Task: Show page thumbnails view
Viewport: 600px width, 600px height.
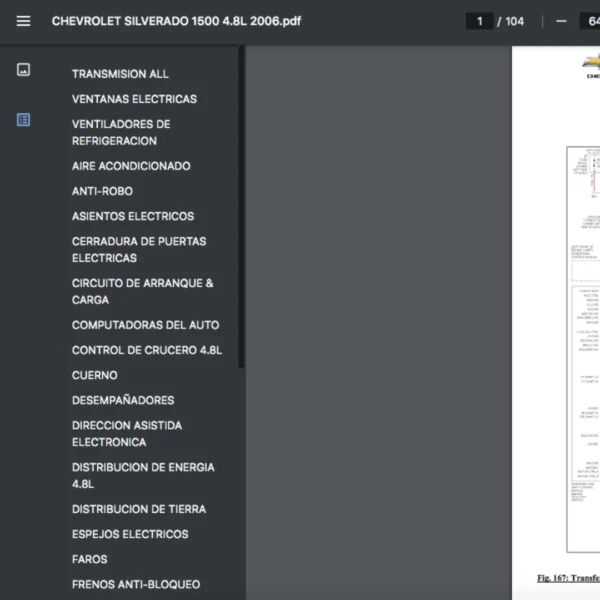Action: tap(23, 70)
